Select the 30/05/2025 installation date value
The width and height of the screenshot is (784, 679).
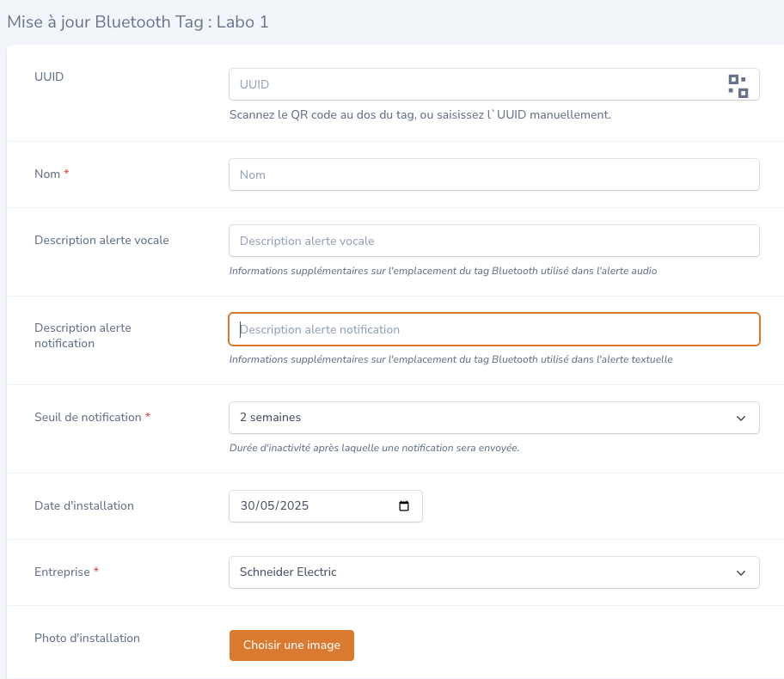[274, 505]
